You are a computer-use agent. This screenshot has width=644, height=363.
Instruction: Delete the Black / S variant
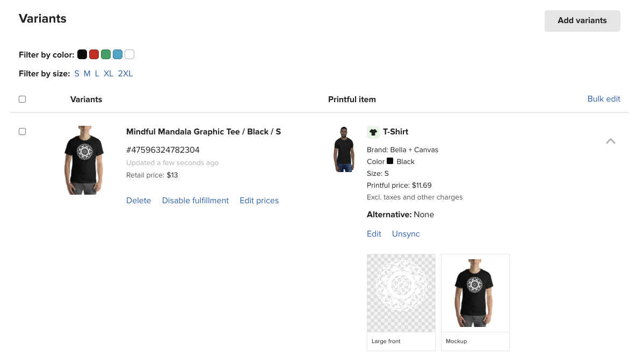[x=139, y=201]
